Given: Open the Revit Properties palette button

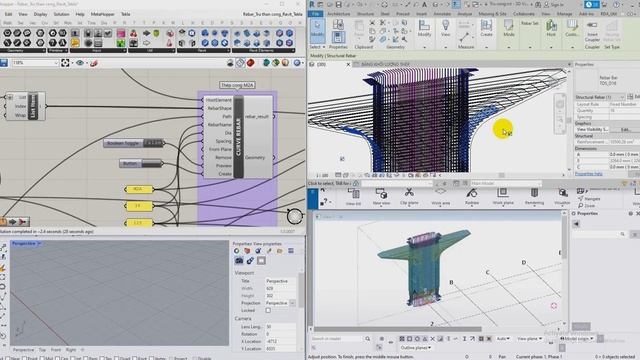Looking at the screenshot, I should [x=338, y=37].
